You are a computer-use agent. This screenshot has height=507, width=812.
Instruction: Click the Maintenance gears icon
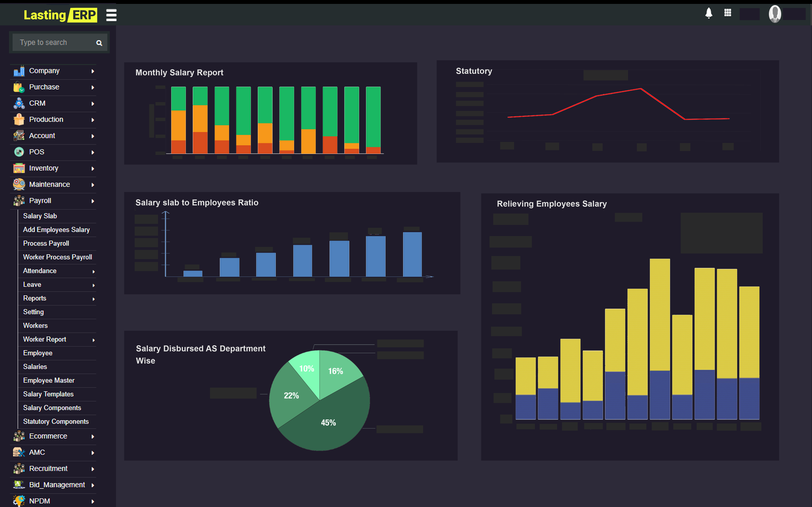point(19,184)
